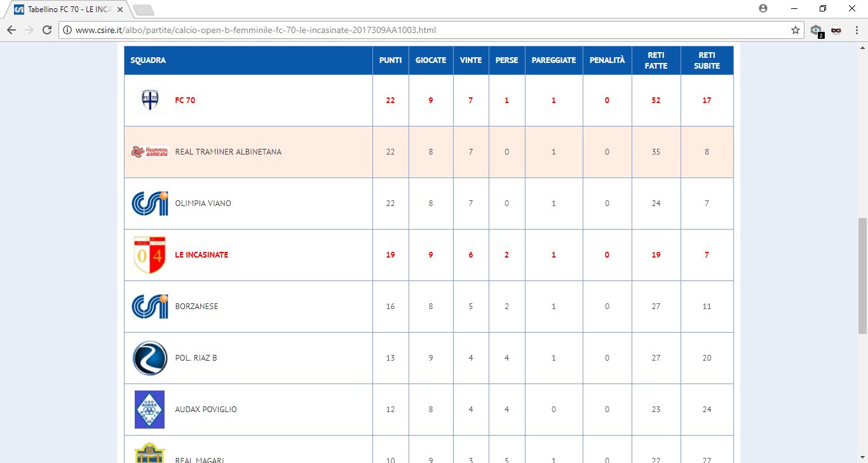
Task: Click Borzanese wins value 5
Action: [471, 307]
